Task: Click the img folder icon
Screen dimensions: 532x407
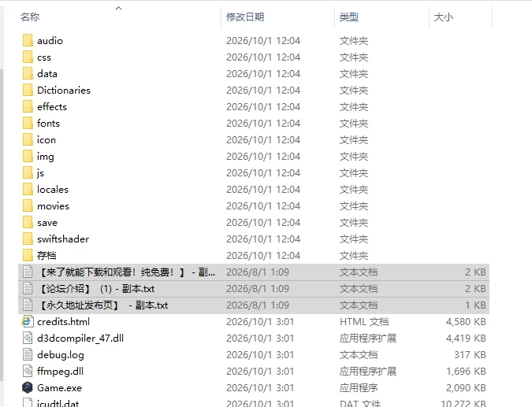Action: click(x=28, y=156)
